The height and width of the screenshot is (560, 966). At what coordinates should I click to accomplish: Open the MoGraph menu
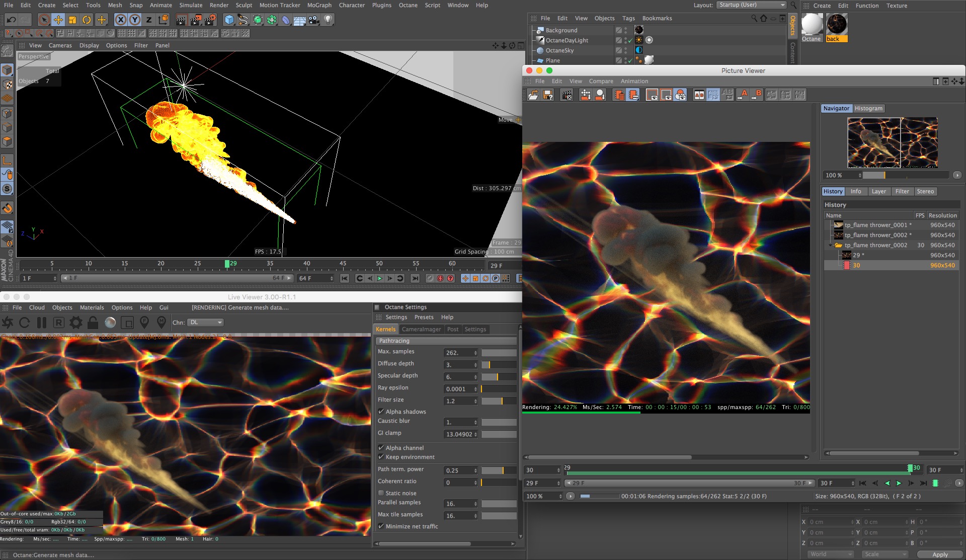point(319,5)
